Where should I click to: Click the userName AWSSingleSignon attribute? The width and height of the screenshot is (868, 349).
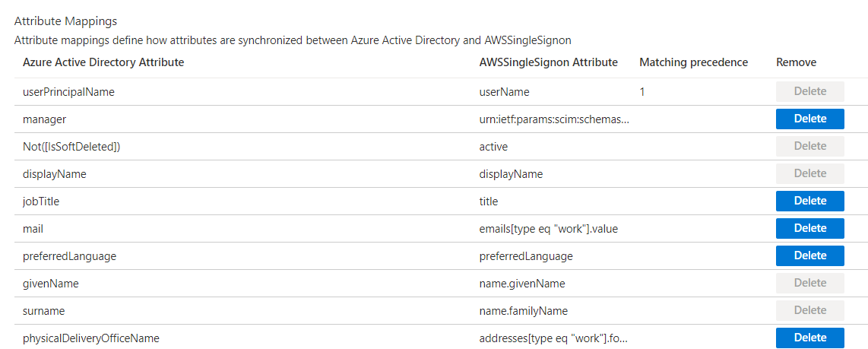tap(504, 92)
